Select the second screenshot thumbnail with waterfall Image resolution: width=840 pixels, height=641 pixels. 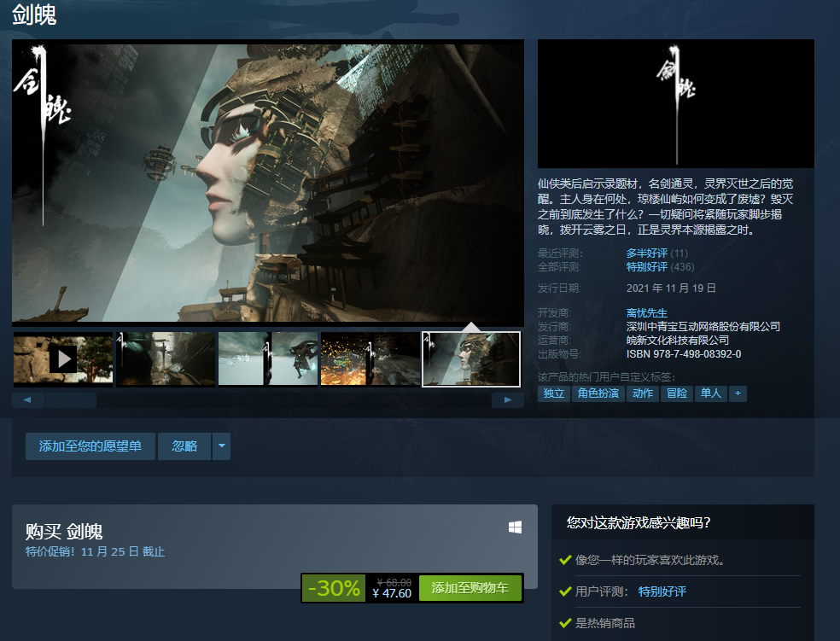(x=166, y=358)
